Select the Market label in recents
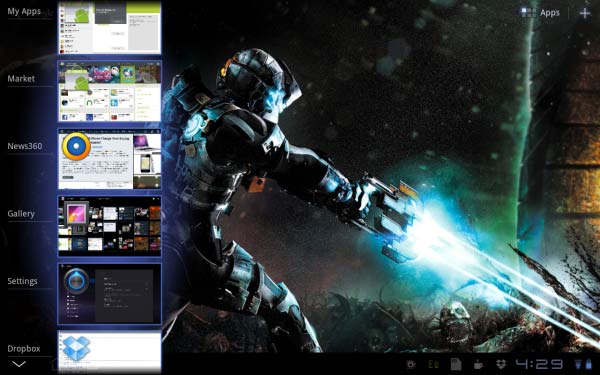Viewport: 600px width, 375px height. 21,78
